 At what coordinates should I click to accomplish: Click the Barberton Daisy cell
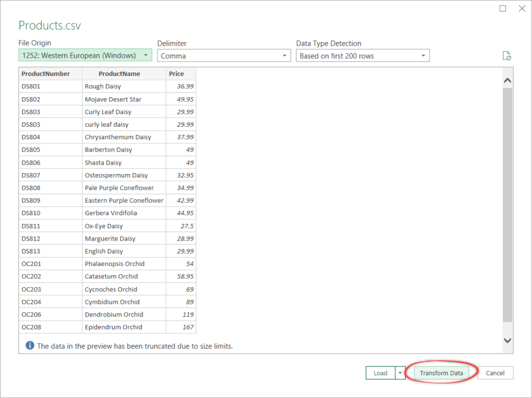(124, 149)
